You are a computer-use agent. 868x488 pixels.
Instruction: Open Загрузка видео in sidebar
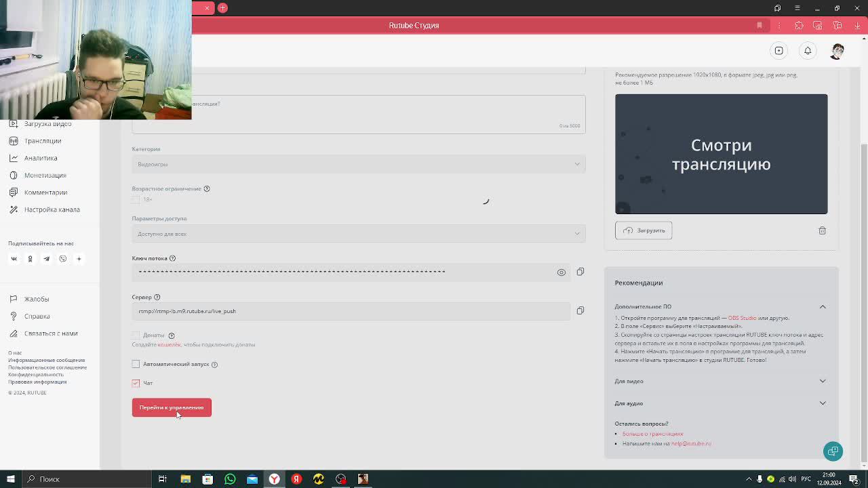(47, 123)
